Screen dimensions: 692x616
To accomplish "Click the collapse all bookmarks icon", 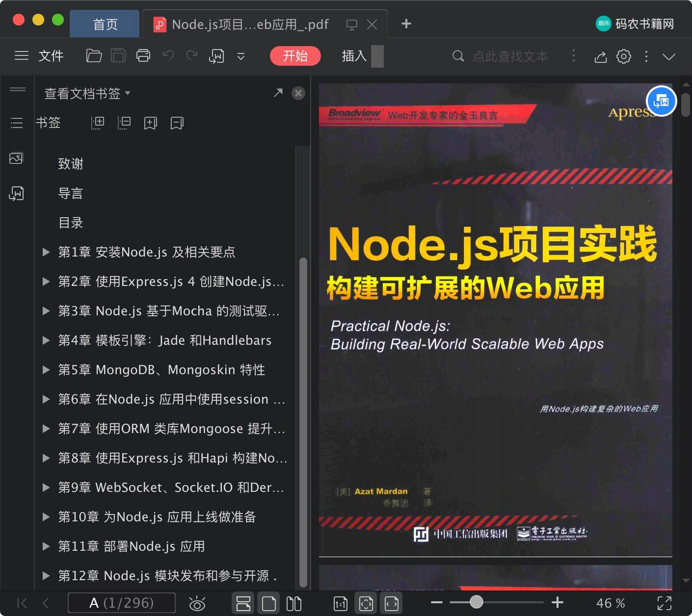I will 124,123.
